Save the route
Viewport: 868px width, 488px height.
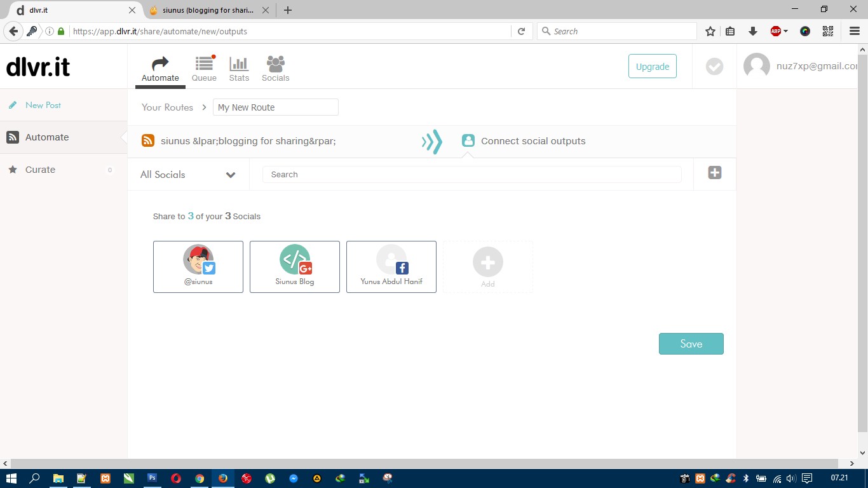[691, 344]
